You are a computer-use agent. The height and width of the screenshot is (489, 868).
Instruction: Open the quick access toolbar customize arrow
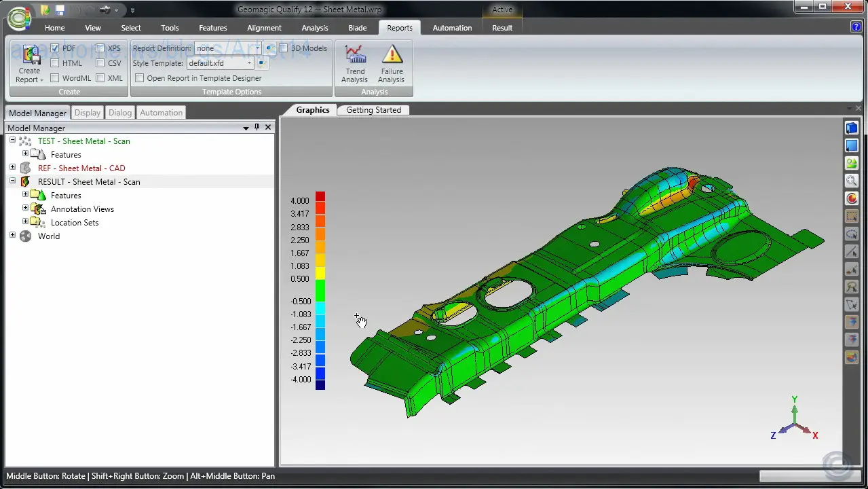click(132, 11)
